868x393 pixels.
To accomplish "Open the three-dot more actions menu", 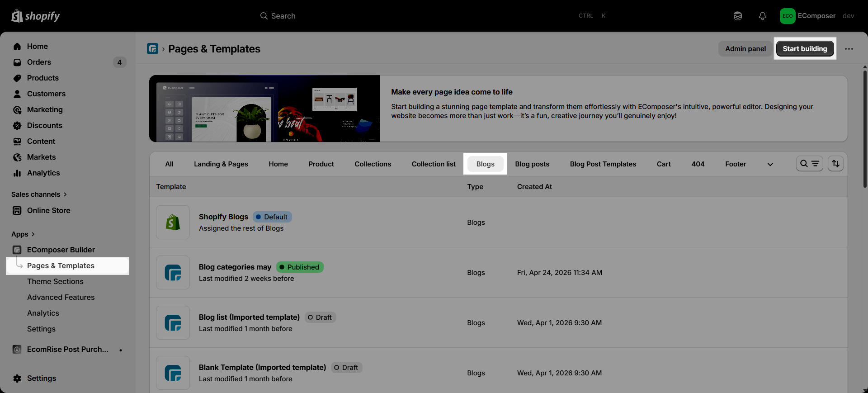I will point(849,49).
